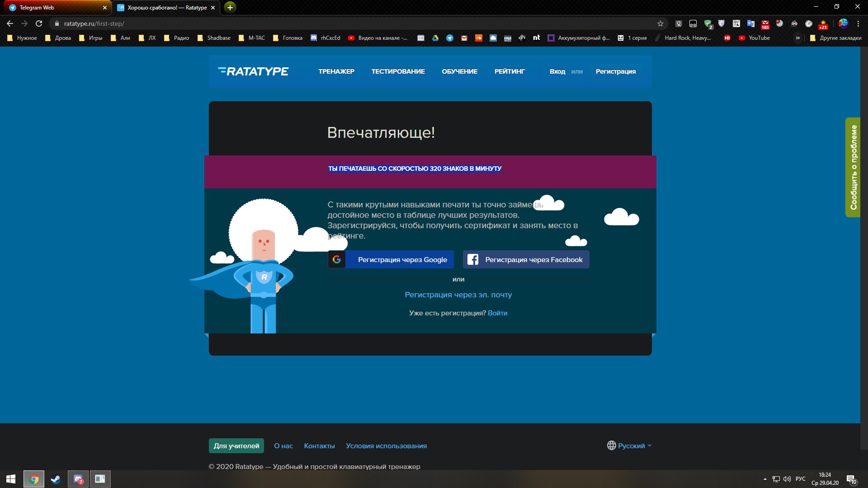Viewport: 868px width, 488px height.
Task: Click the green shield extension icon
Action: [708, 24]
